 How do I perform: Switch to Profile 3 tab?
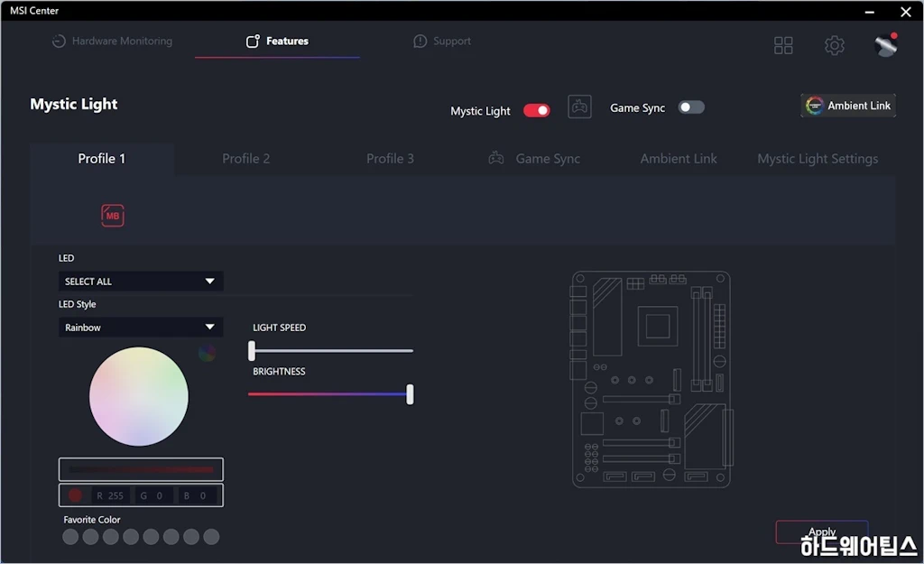(390, 159)
